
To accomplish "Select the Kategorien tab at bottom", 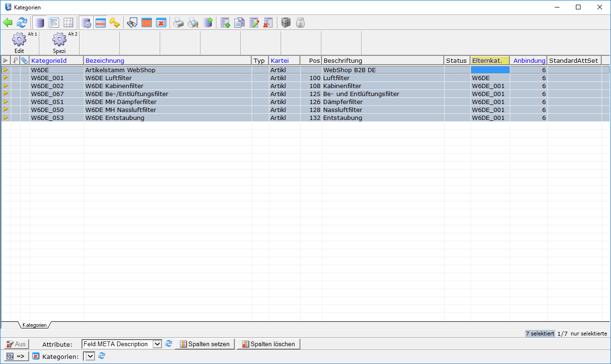I will (x=34, y=325).
